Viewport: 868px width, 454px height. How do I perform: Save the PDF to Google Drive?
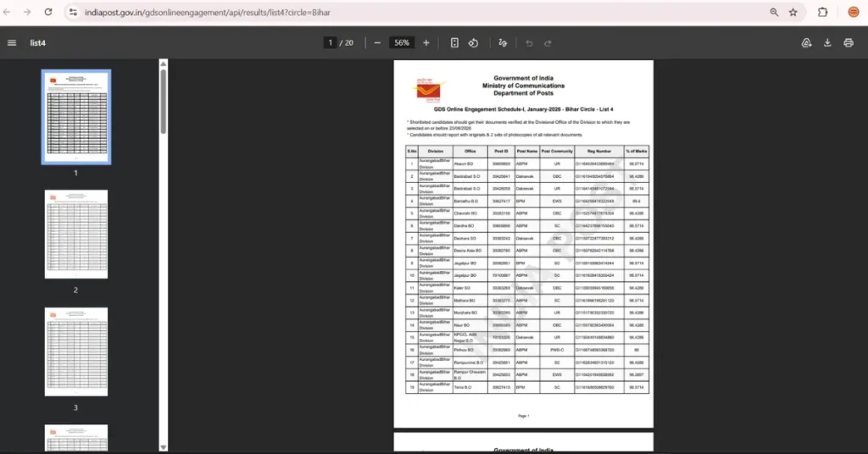807,42
